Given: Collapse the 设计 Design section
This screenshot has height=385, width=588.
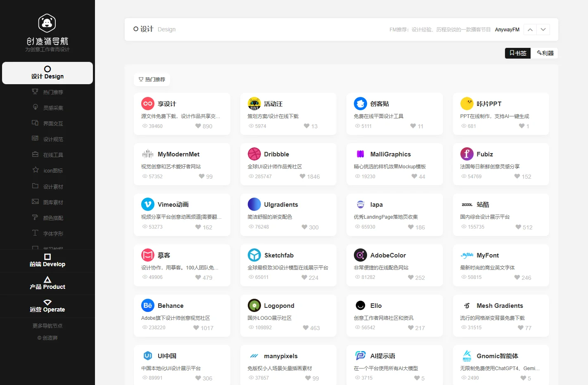Looking at the screenshot, I should 47,73.
